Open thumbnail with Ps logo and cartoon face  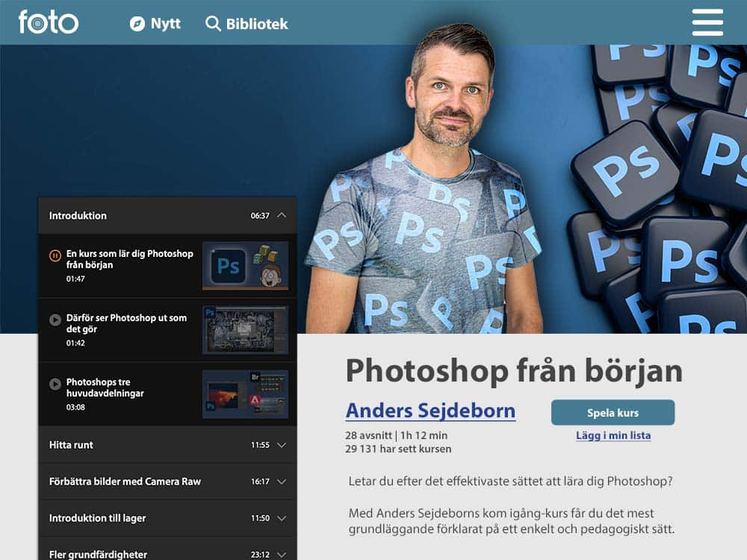click(x=245, y=266)
